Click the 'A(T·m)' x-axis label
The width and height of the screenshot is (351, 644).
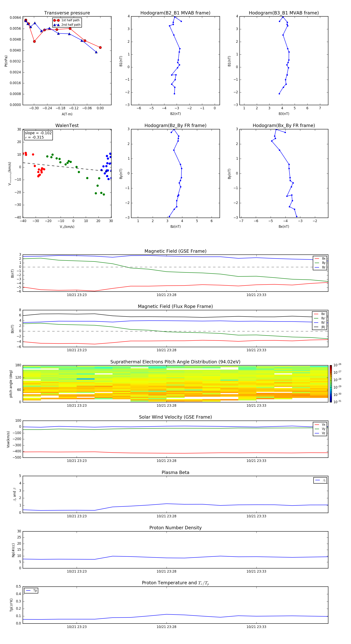click(67, 114)
